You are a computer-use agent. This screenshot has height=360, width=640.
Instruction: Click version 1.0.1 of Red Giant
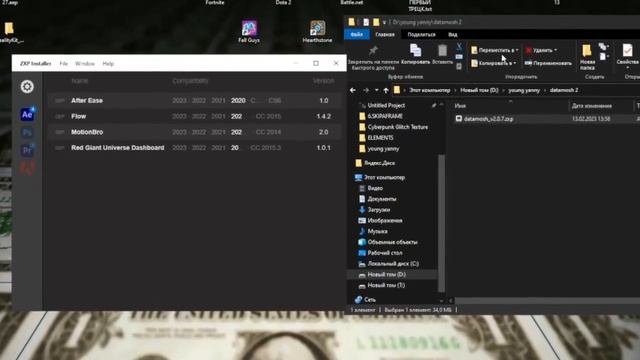tap(324, 148)
